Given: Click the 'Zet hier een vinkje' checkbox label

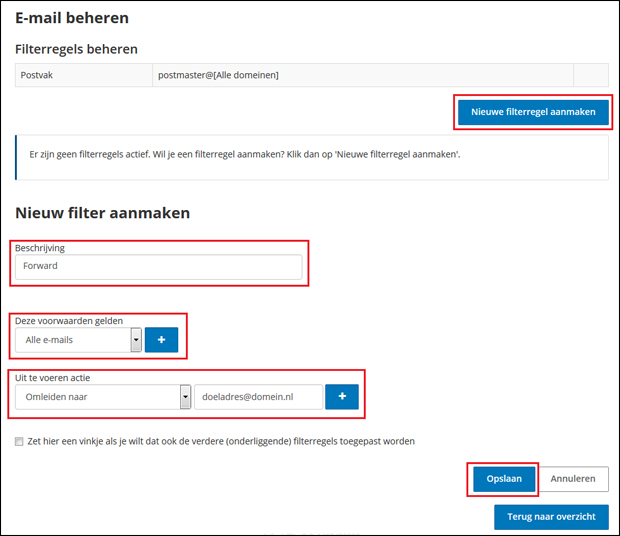Looking at the screenshot, I should [x=221, y=441].
